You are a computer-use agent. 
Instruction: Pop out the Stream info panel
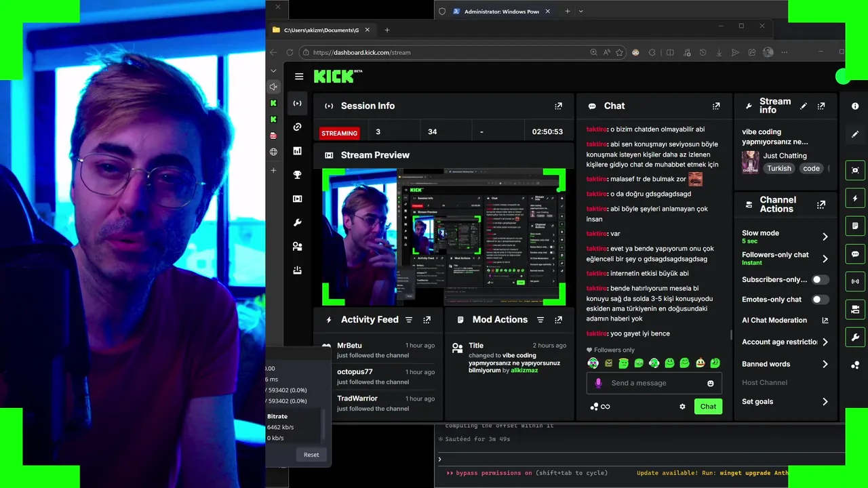click(x=821, y=106)
